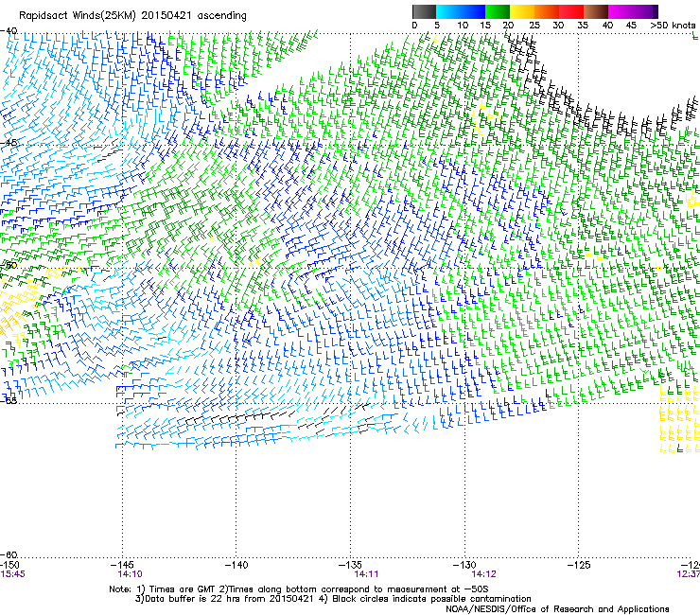Click the '14:10' pass time label
700x615 pixels.
tap(130, 574)
